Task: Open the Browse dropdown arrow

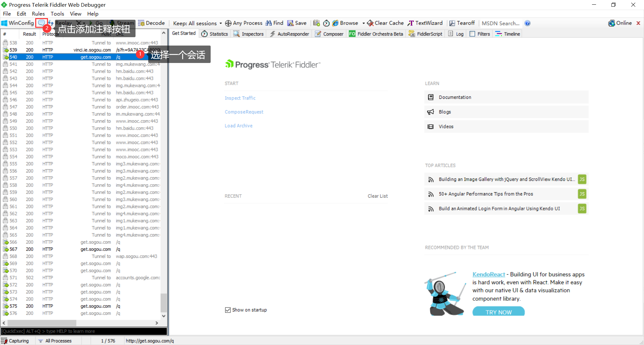Action: [x=363, y=23]
